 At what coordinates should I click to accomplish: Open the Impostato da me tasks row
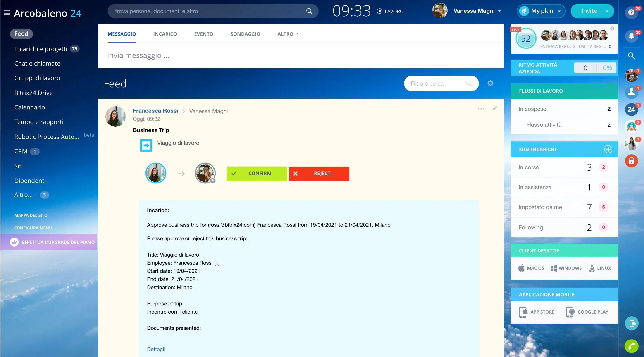(x=564, y=207)
